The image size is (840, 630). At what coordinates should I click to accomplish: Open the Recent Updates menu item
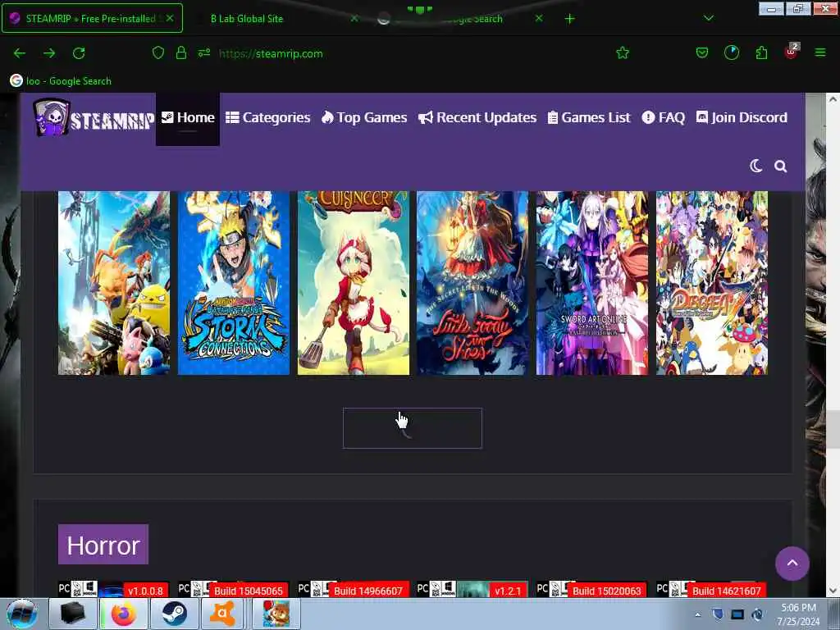pos(477,118)
